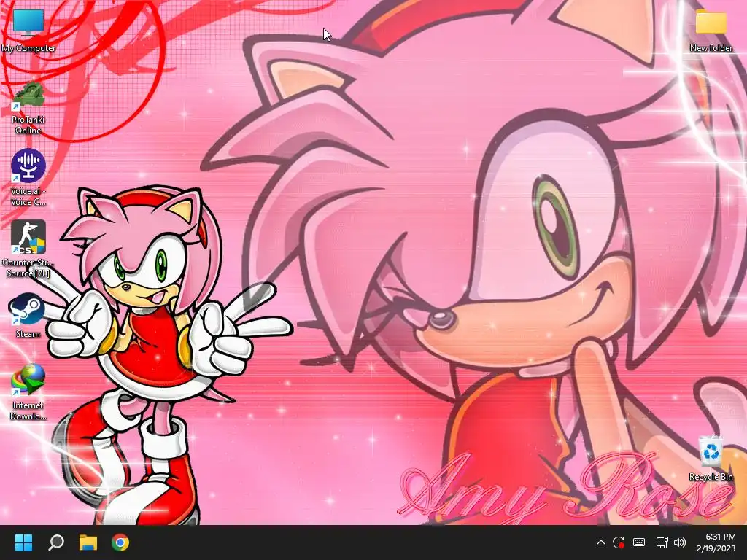747x560 pixels.
Task: Open the clock showing 6:31 PM
Action: (720, 537)
